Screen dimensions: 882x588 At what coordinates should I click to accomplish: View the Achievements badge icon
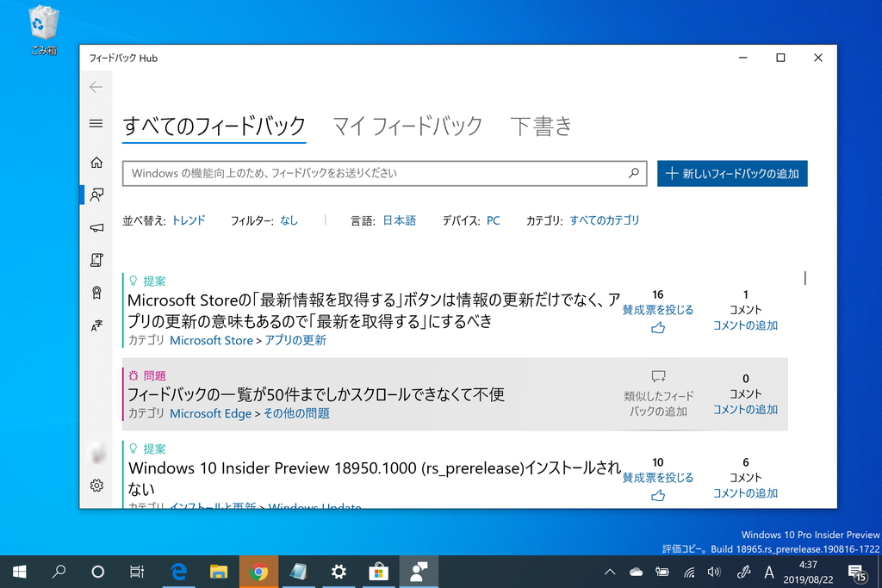pos(96,292)
